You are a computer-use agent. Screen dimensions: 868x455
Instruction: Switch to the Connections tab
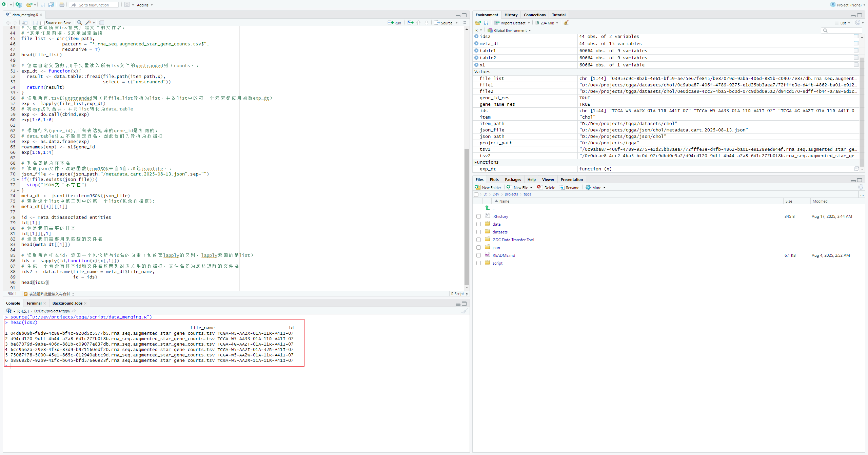click(534, 15)
